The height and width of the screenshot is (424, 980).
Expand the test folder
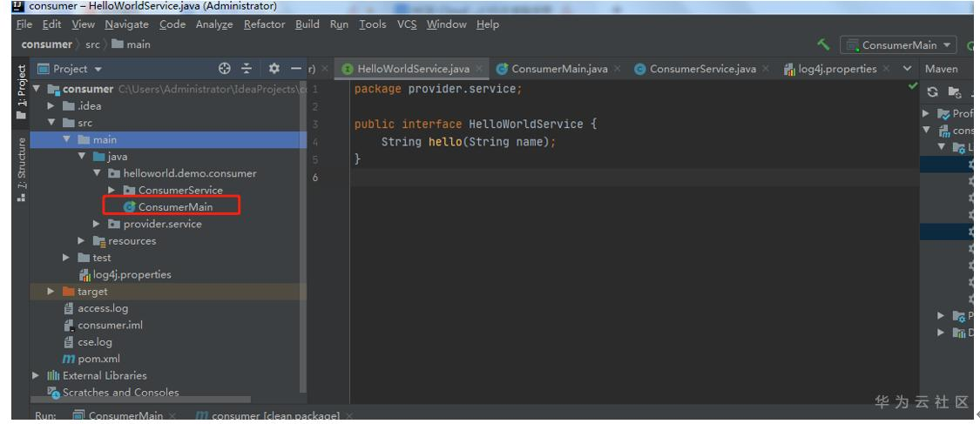(x=67, y=257)
